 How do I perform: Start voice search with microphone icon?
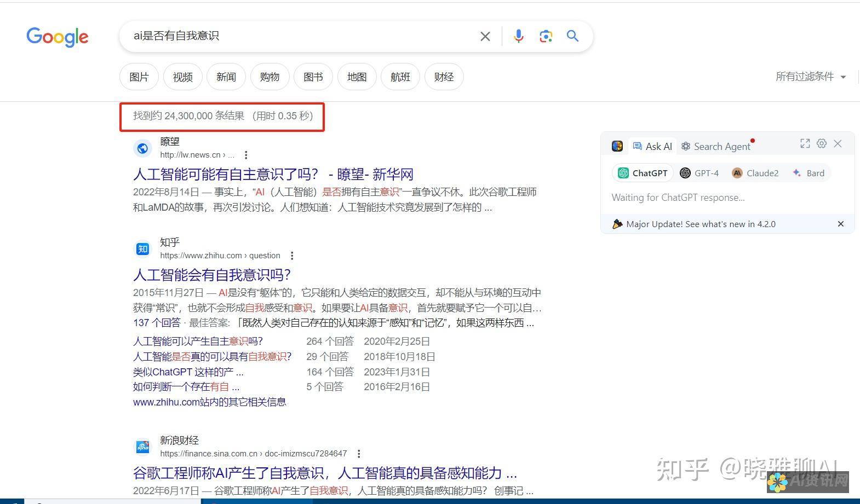518,36
